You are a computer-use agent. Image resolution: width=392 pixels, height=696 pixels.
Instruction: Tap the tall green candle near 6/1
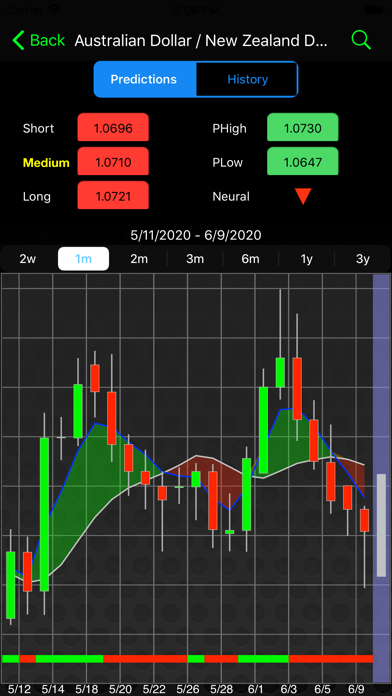[263, 430]
